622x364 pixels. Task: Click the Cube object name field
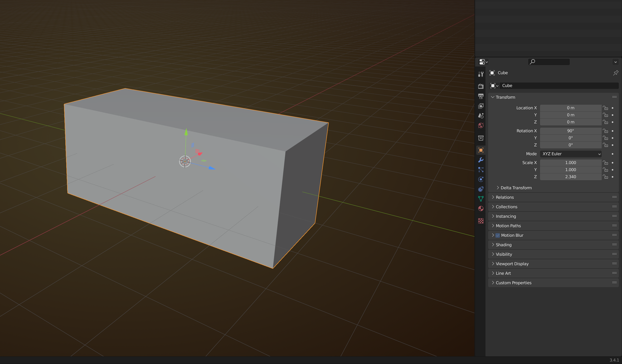click(559, 86)
